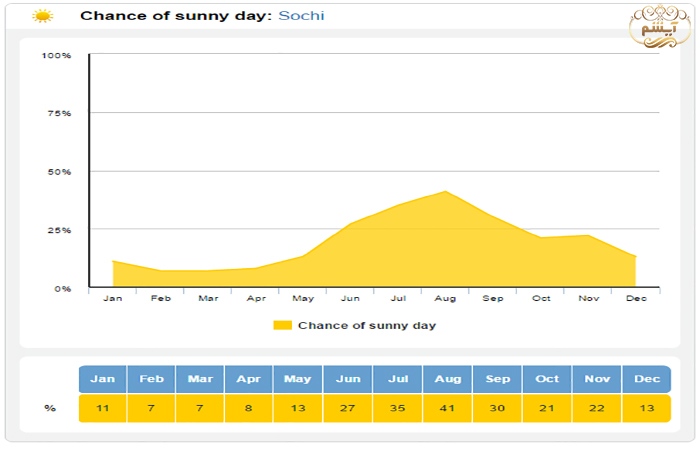700x450 pixels.
Task: Select the Dec header cell in table
Action: tap(647, 379)
